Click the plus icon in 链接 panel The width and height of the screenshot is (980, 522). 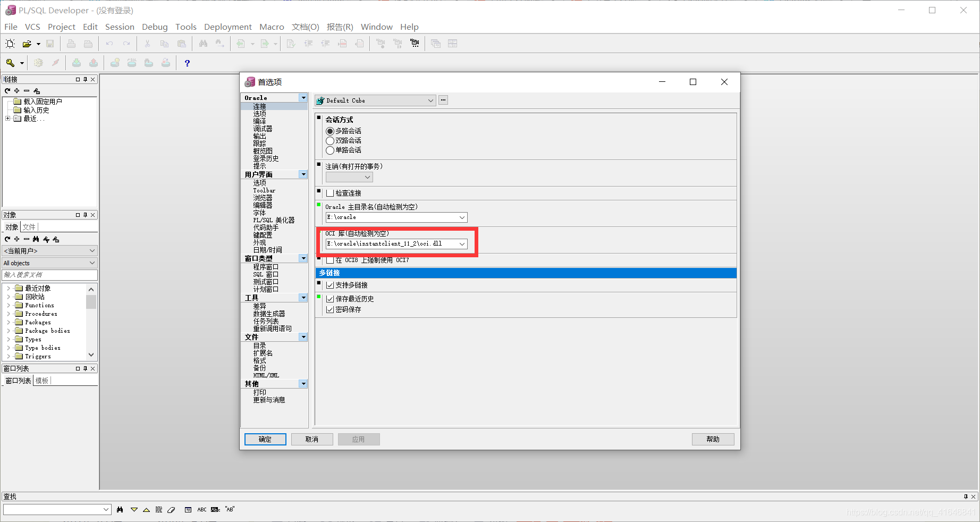coord(17,91)
